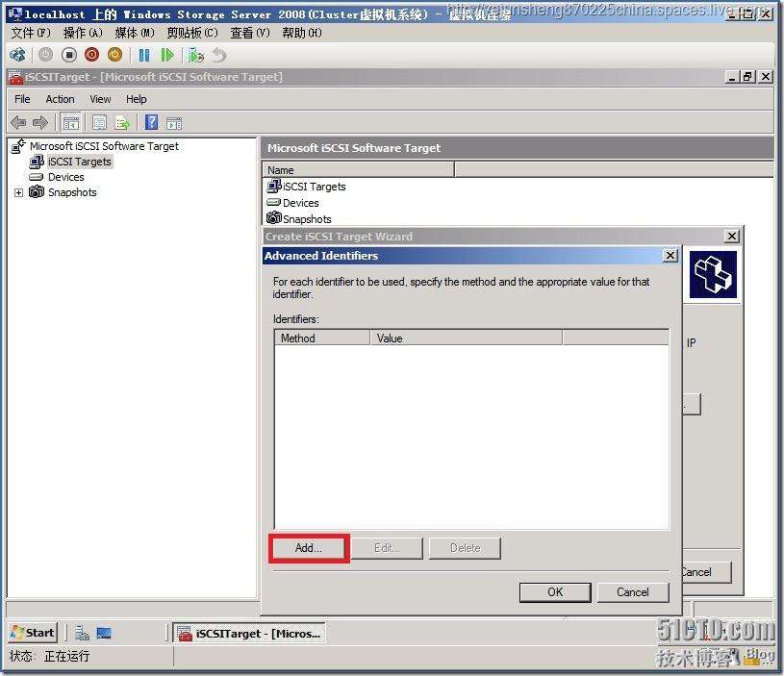Click the empty Identifiers list area
This screenshot has height=676, width=784.
(x=471, y=438)
